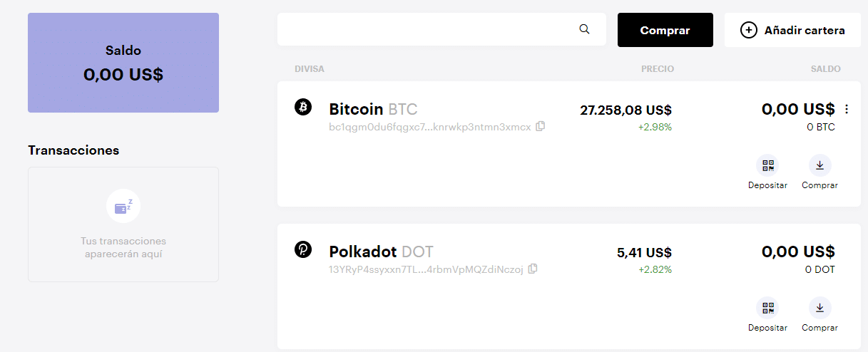Copy the Bitcoin wallet address
This screenshot has width=868, height=352.
pos(541,126)
